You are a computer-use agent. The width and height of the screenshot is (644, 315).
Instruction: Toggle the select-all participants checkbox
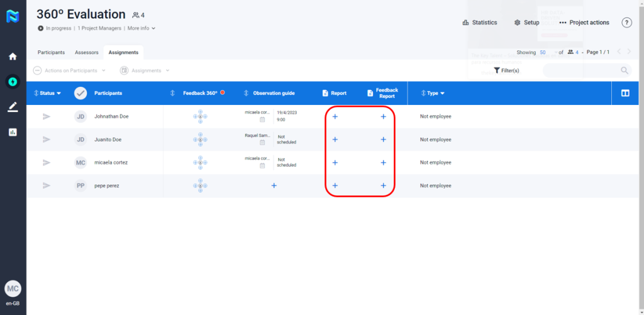80,93
